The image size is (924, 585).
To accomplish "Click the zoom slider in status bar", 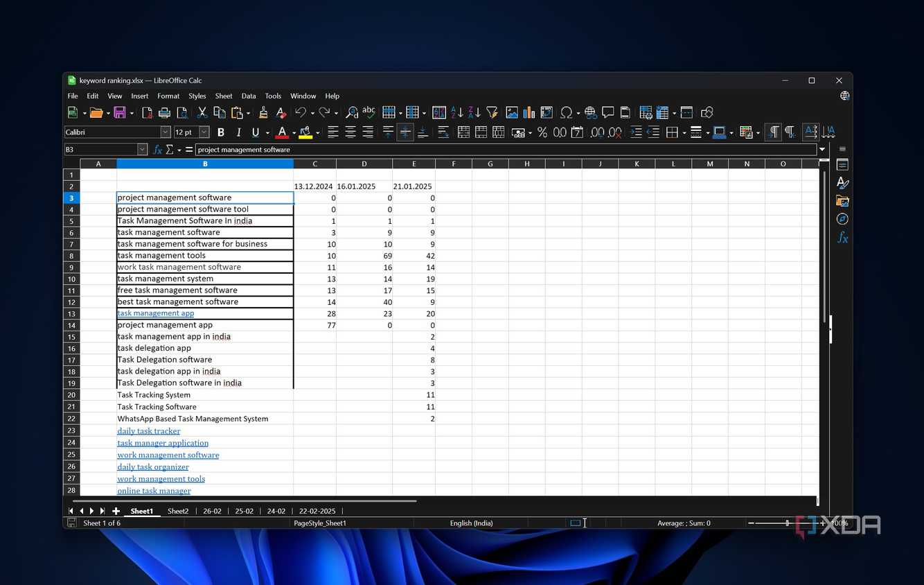I will point(787,523).
